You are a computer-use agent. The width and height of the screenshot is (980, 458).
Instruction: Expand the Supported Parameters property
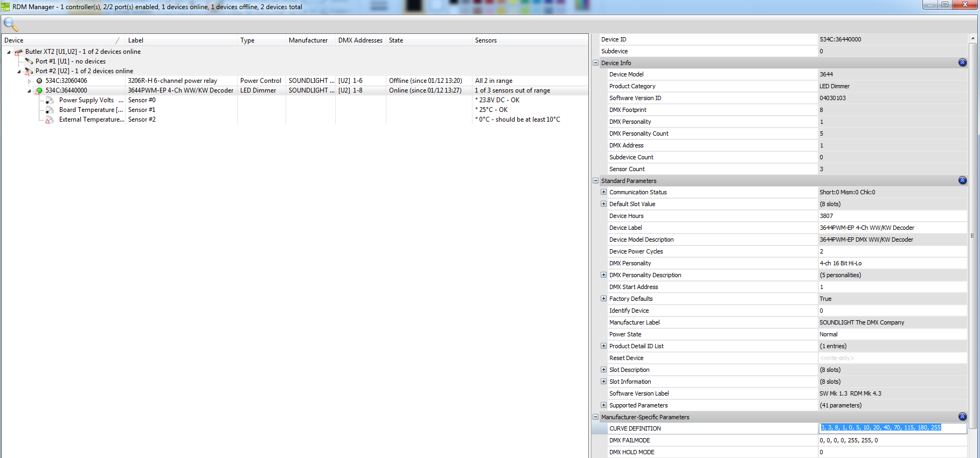(603, 405)
